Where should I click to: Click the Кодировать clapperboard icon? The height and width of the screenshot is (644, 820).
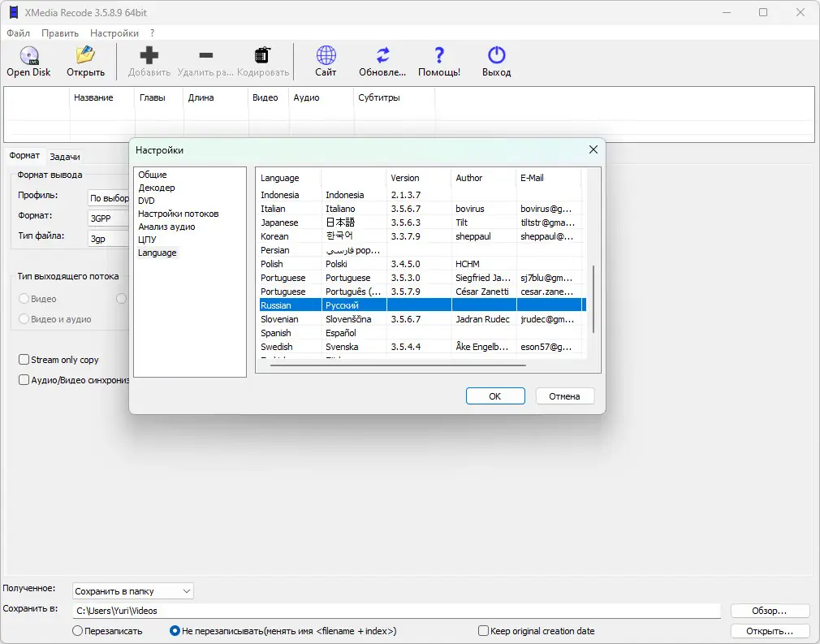262,55
